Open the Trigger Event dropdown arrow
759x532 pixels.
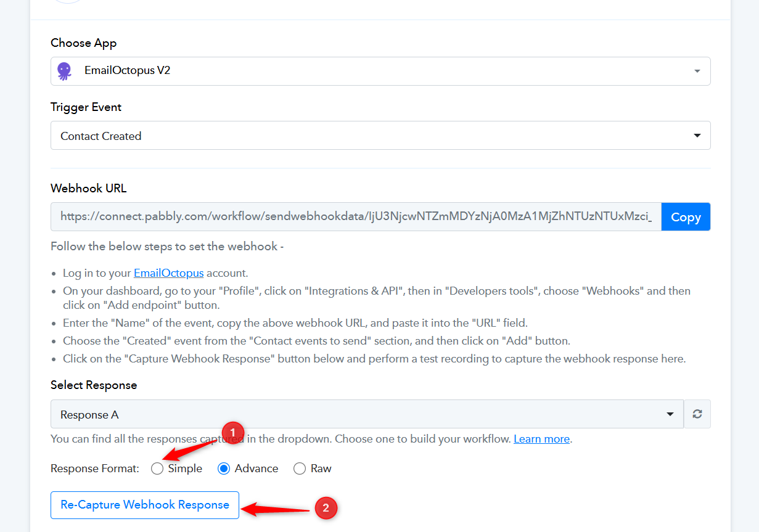tap(697, 136)
